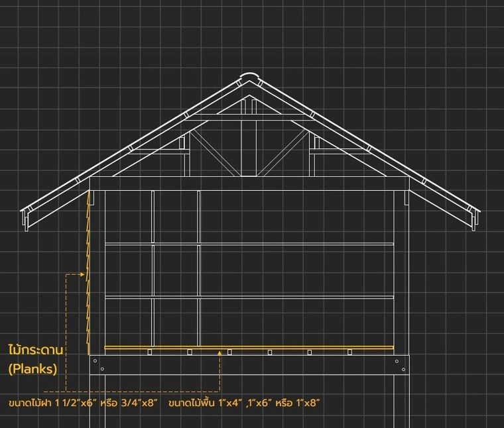This screenshot has height=428, width=504.
Task: Click the upper-right bolt circle on floor beam
Action: [x=398, y=361]
